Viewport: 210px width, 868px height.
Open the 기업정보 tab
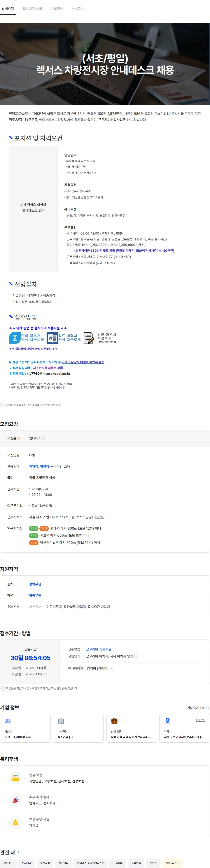click(57, 9)
